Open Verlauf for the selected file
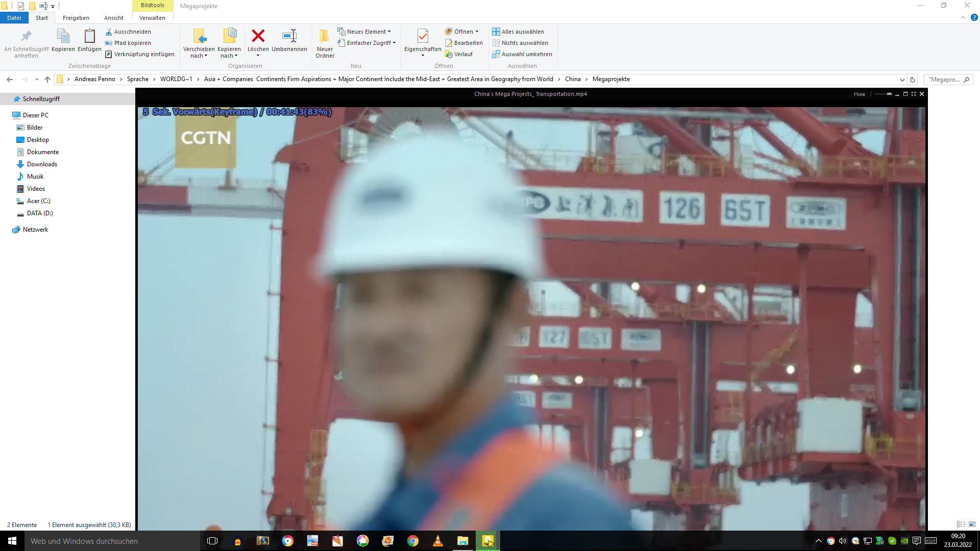The image size is (980, 551). (x=459, y=54)
